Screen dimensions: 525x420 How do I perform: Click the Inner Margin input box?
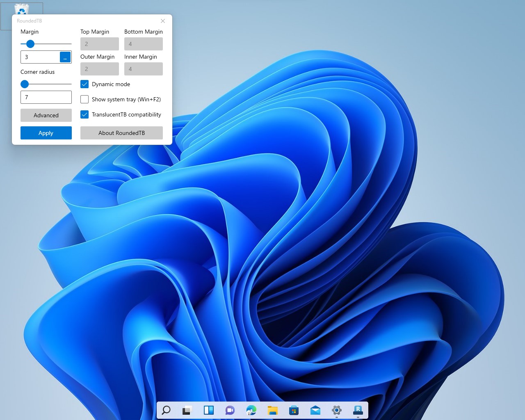144,69
